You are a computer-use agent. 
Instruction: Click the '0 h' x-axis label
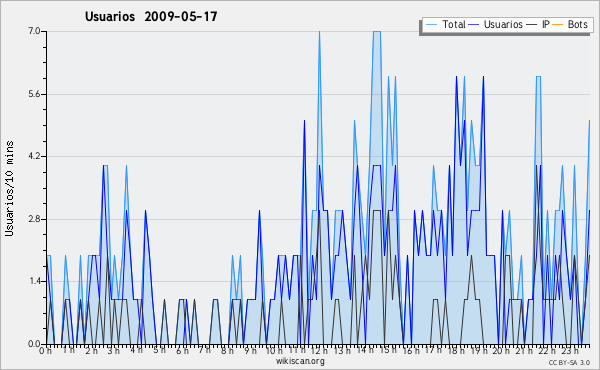tap(45, 351)
